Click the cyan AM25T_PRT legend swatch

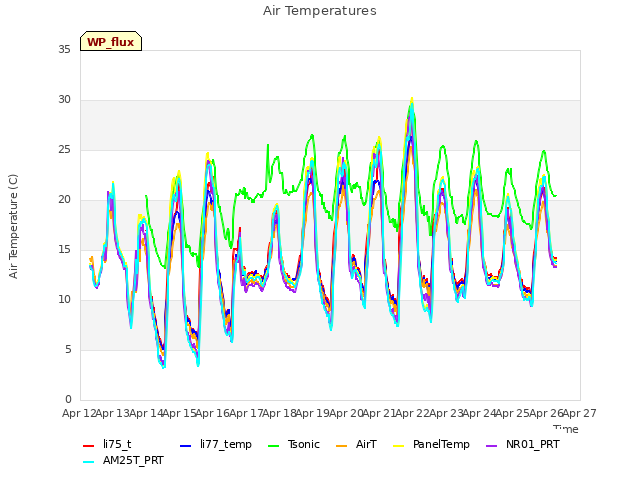pyautogui.click(x=89, y=462)
